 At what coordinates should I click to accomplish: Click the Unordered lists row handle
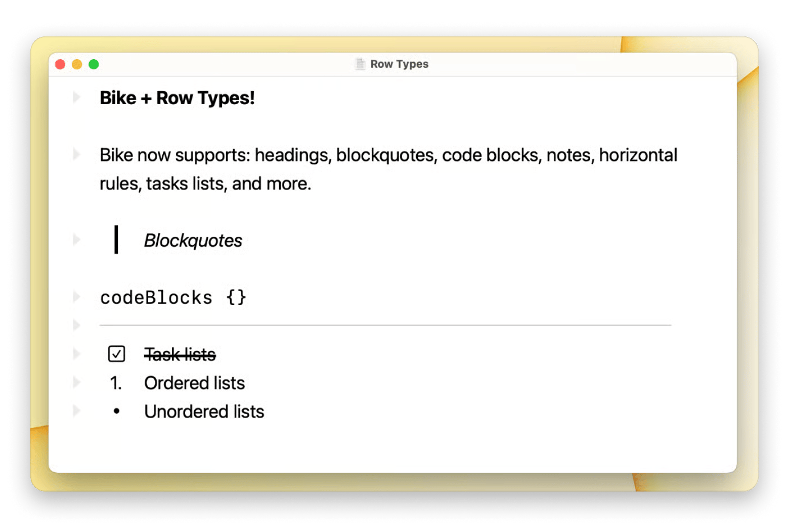click(77, 411)
